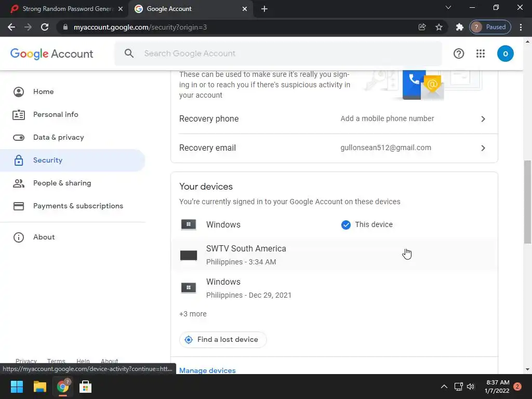Open the volume speaker tray icon
This screenshot has height=399, width=532.
pyautogui.click(x=471, y=387)
